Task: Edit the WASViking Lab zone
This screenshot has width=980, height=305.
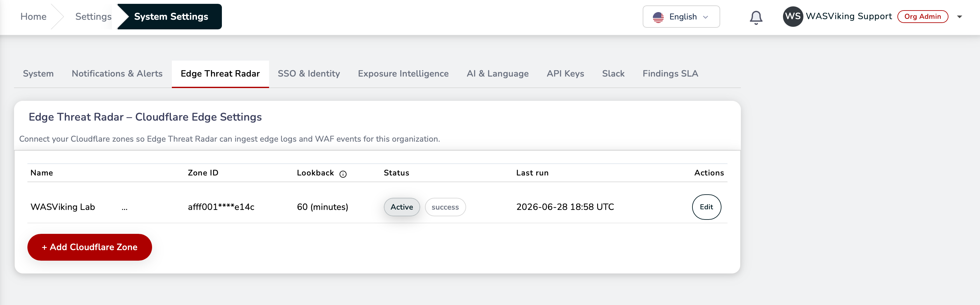Action: 706,207
